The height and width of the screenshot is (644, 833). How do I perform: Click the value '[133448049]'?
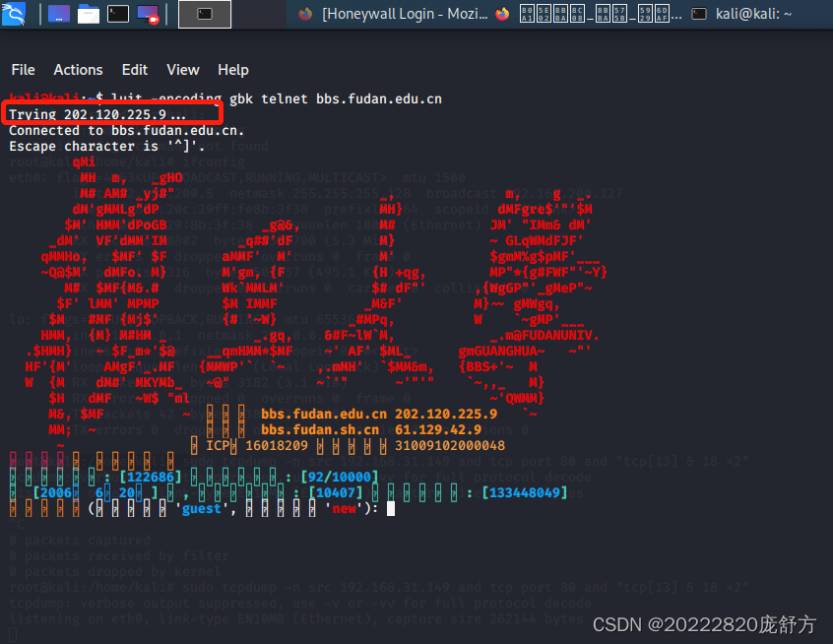[x=525, y=492]
